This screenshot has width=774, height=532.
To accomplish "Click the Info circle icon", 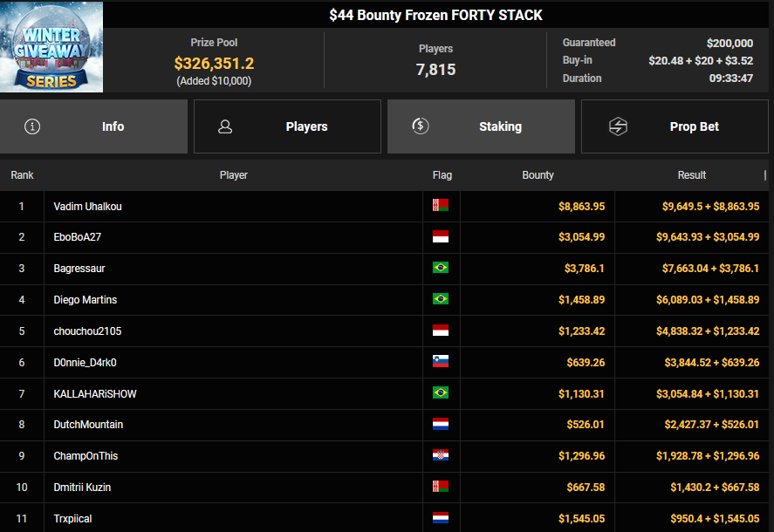I will point(33,126).
